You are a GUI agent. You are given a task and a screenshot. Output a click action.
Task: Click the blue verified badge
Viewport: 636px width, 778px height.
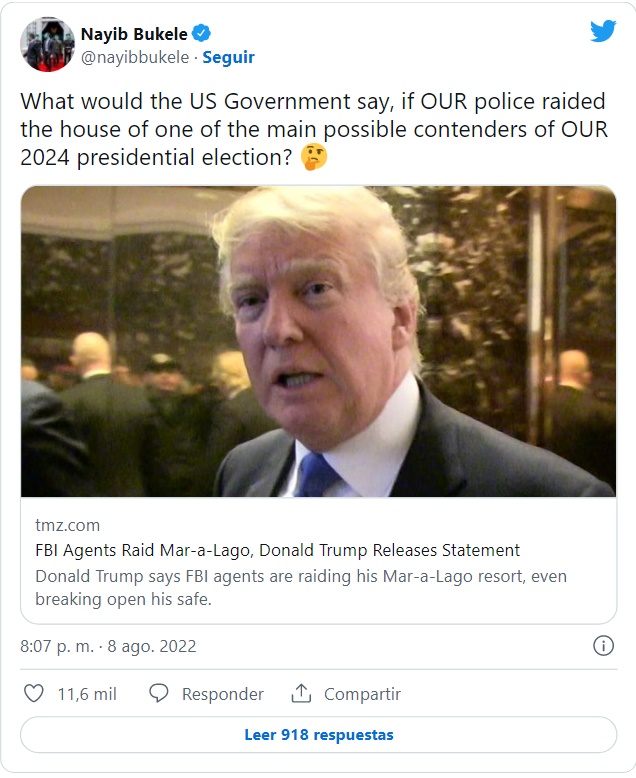(x=201, y=33)
